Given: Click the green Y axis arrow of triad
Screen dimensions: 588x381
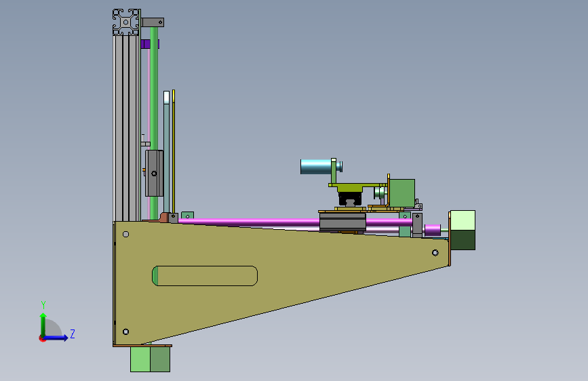Looking at the screenshot, I should coord(43,324).
